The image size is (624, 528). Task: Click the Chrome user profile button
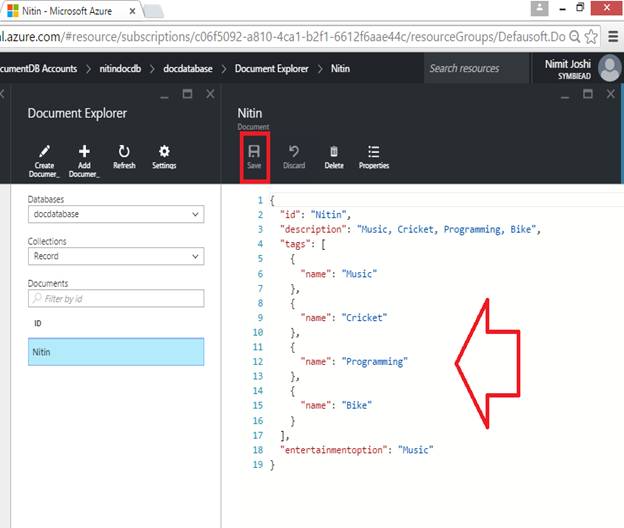click(x=539, y=8)
